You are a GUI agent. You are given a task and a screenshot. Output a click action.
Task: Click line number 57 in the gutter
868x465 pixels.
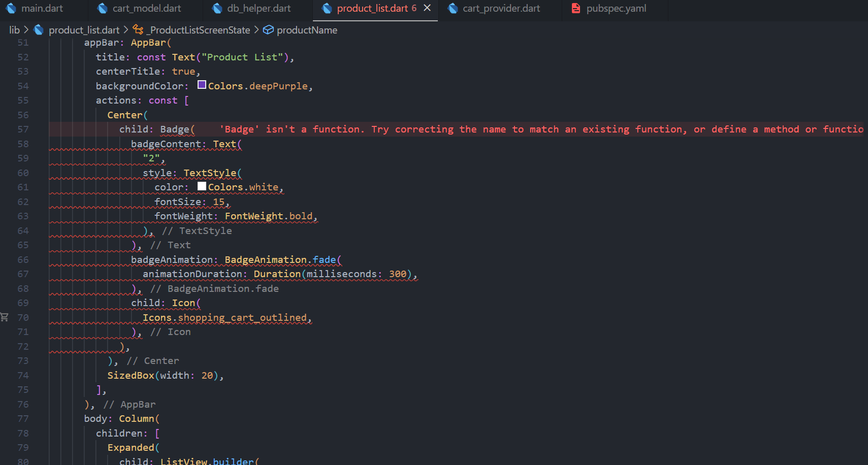(23, 129)
